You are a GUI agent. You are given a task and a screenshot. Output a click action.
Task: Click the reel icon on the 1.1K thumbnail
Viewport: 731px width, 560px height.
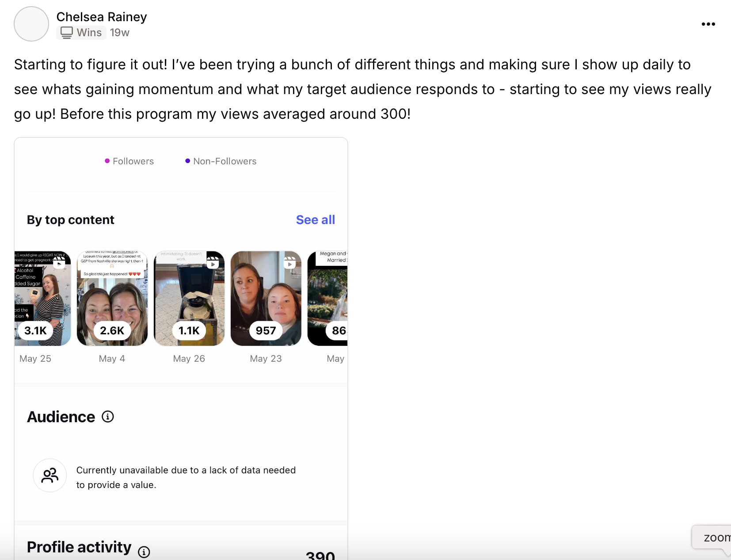(x=213, y=263)
